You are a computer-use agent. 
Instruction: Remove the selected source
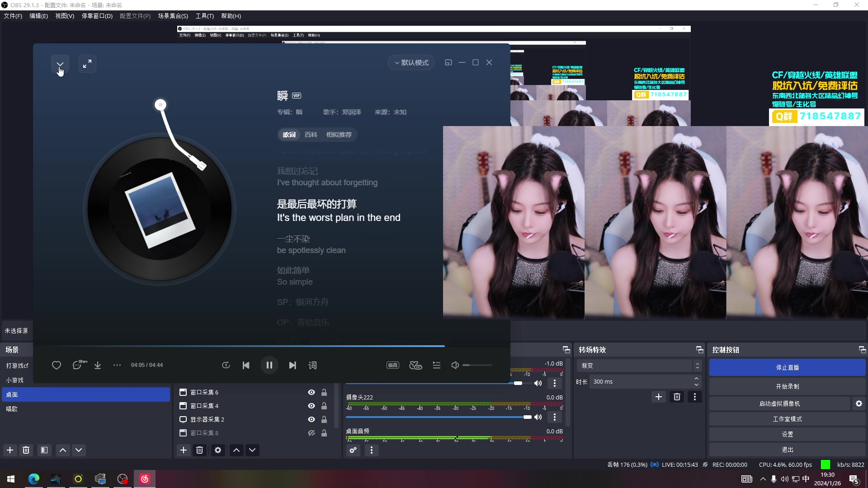[199, 450]
